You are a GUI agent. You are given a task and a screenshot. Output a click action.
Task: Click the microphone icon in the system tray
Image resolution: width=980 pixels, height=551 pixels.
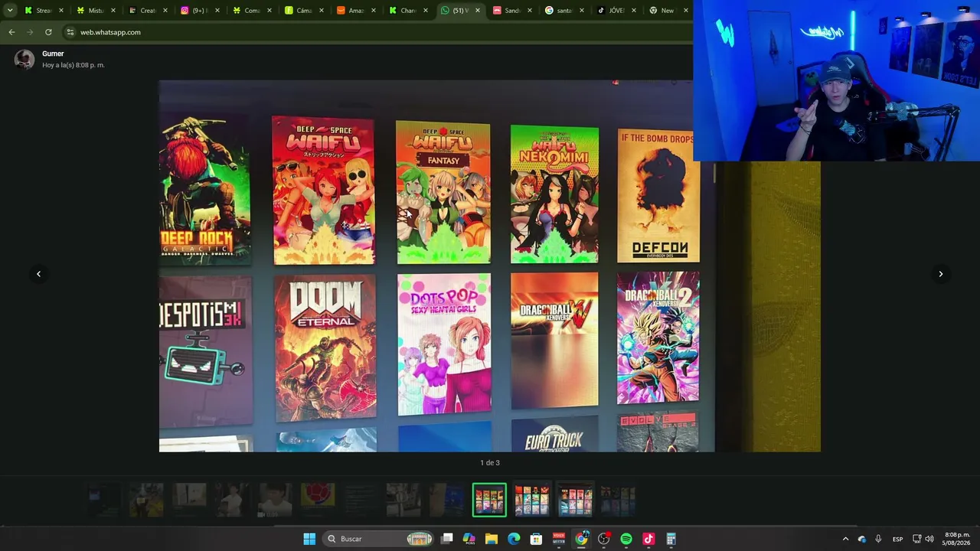[x=878, y=539]
